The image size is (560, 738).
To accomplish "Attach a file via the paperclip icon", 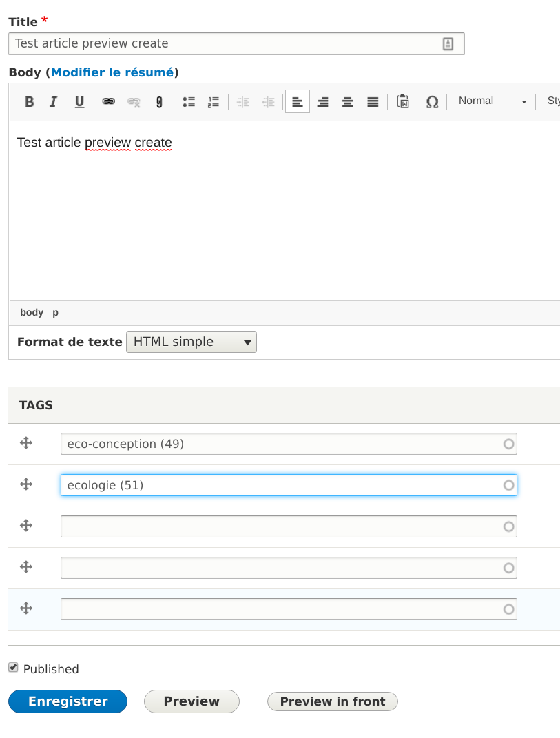I will pos(159,101).
